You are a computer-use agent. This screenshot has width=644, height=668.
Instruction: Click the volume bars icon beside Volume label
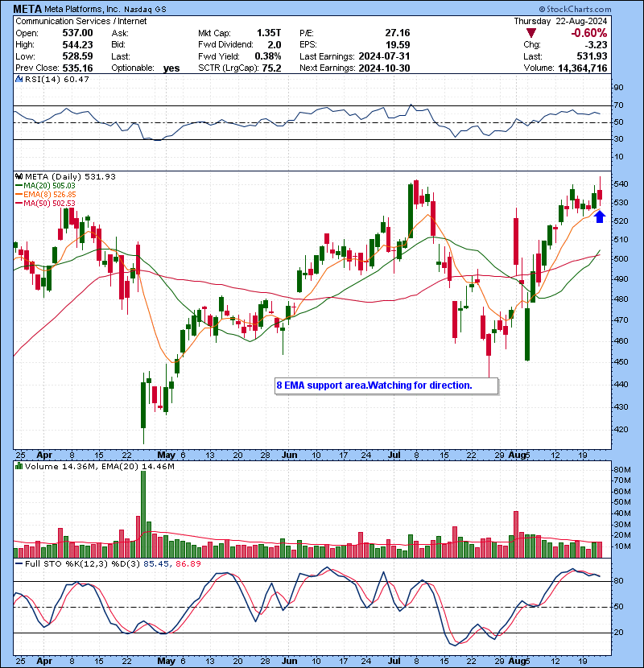(x=19, y=466)
